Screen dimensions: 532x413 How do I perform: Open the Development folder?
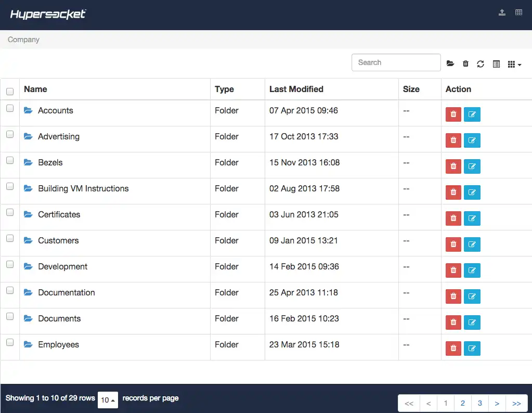coord(63,267)
